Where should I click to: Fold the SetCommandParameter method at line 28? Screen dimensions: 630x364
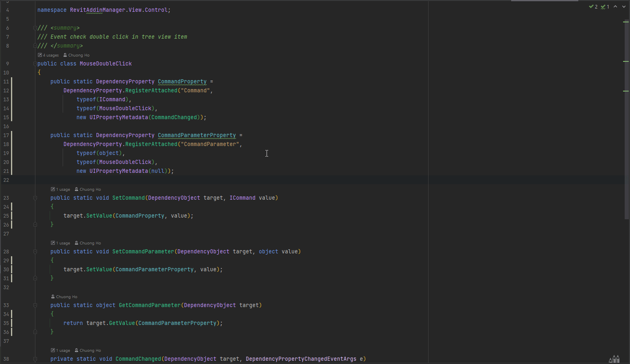35,252
